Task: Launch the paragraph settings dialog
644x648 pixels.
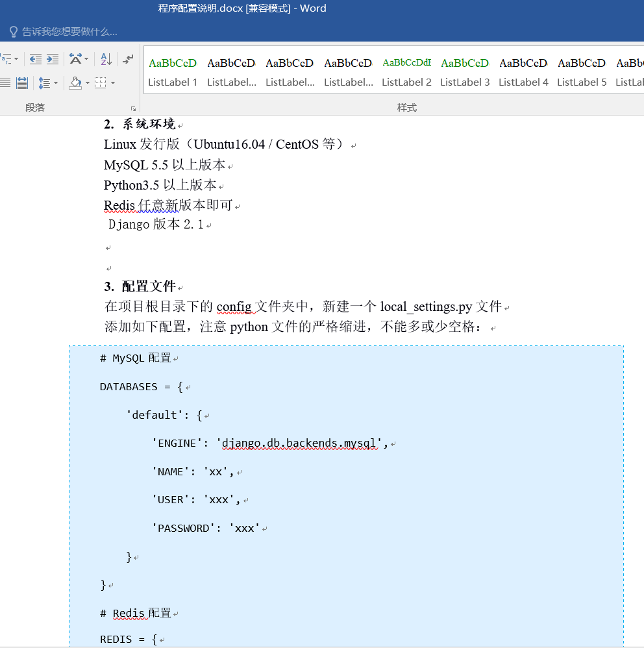Action: (x=134, y=108)
